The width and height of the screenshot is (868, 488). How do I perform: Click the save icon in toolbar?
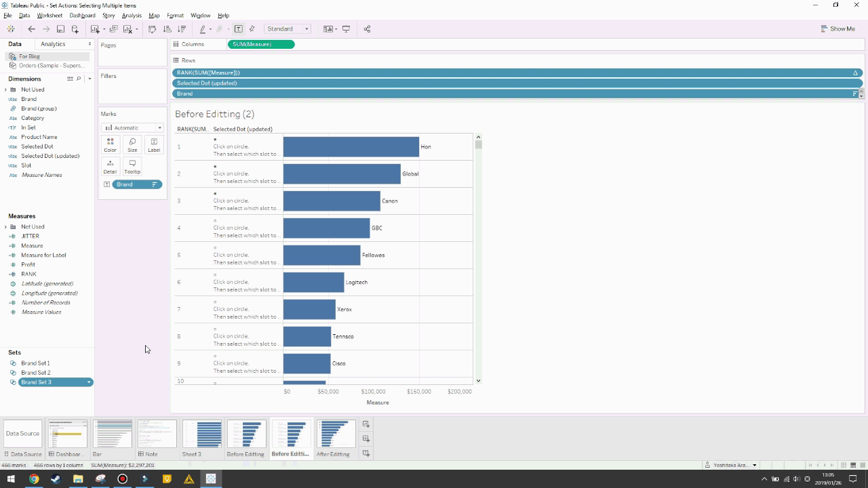pyautogui.click(x=60, y=29)
